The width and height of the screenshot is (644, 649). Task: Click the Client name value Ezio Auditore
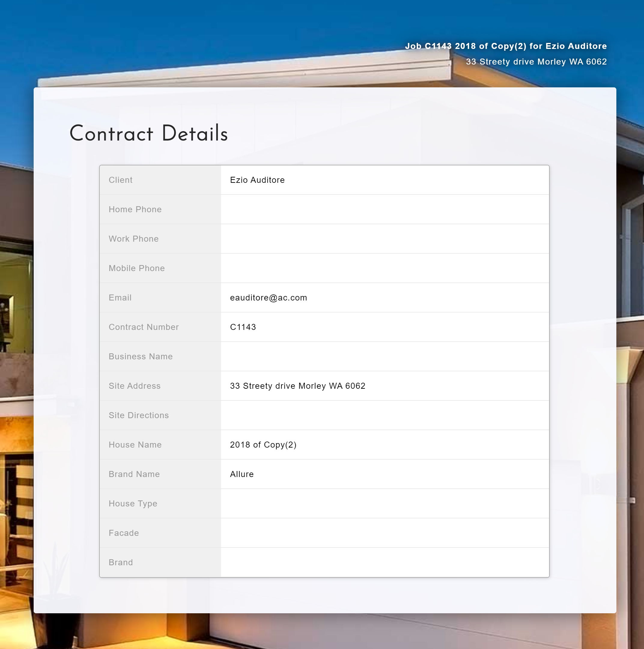coord(257,180)
